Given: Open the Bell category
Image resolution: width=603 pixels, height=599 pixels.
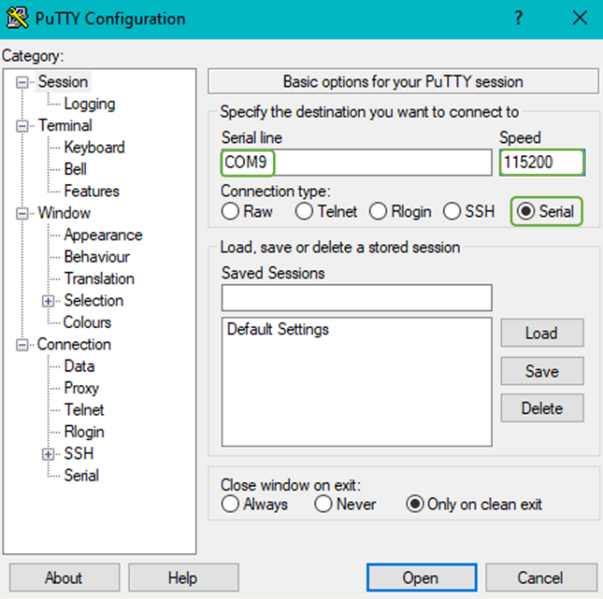Looking at the screenshot, I should [75, 169].
